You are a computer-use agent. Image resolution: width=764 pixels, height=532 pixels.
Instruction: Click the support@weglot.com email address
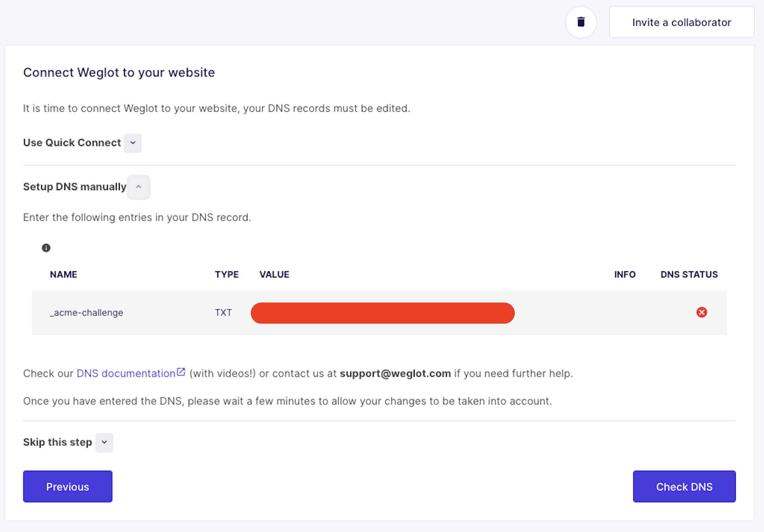395,373
